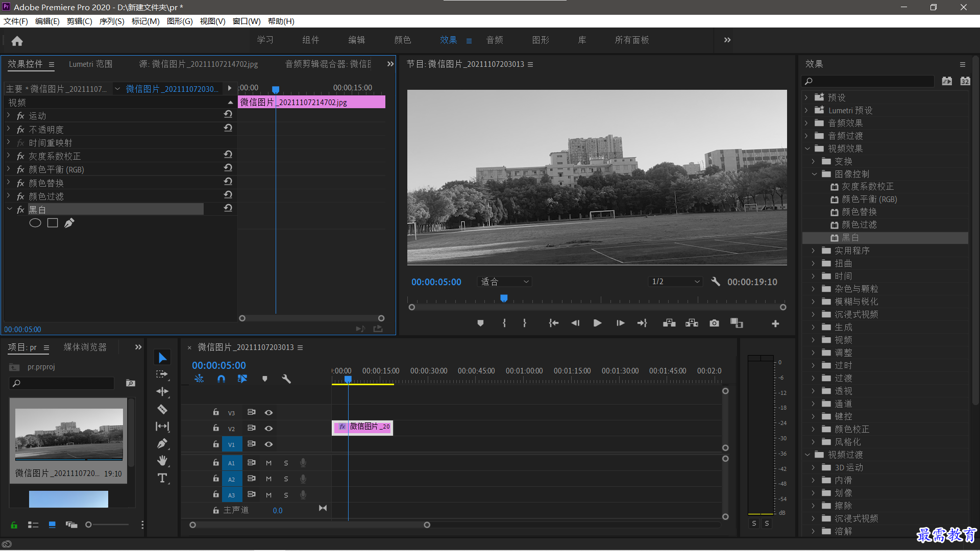
Task: Select the Type tool
Action: pyautogui.click(x=162, y=478)
